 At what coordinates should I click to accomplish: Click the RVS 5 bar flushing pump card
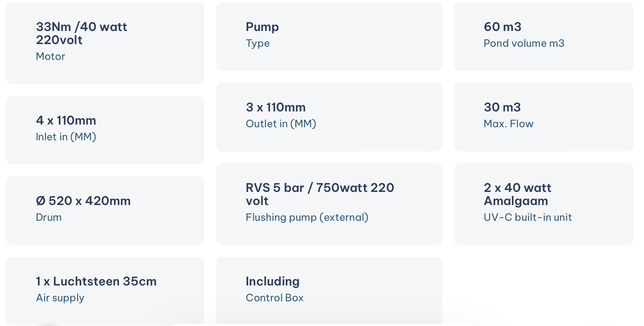pyautogui.click(x=329, y=204)
